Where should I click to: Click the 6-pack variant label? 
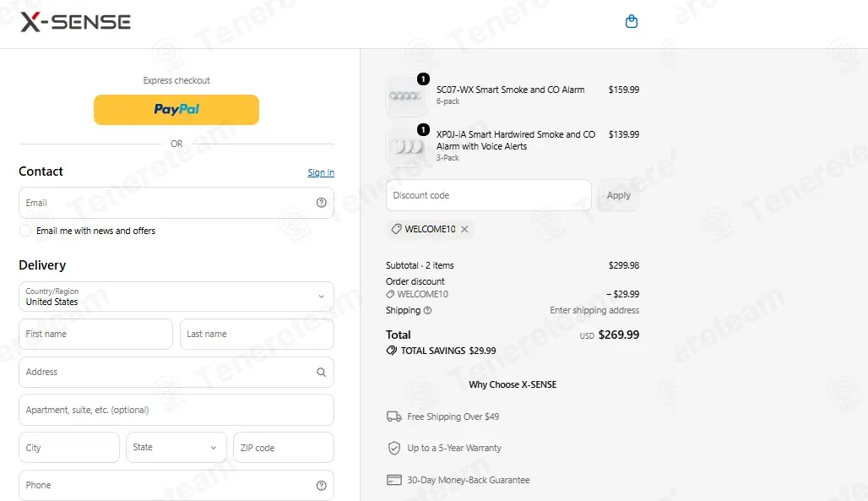(448, 101)
